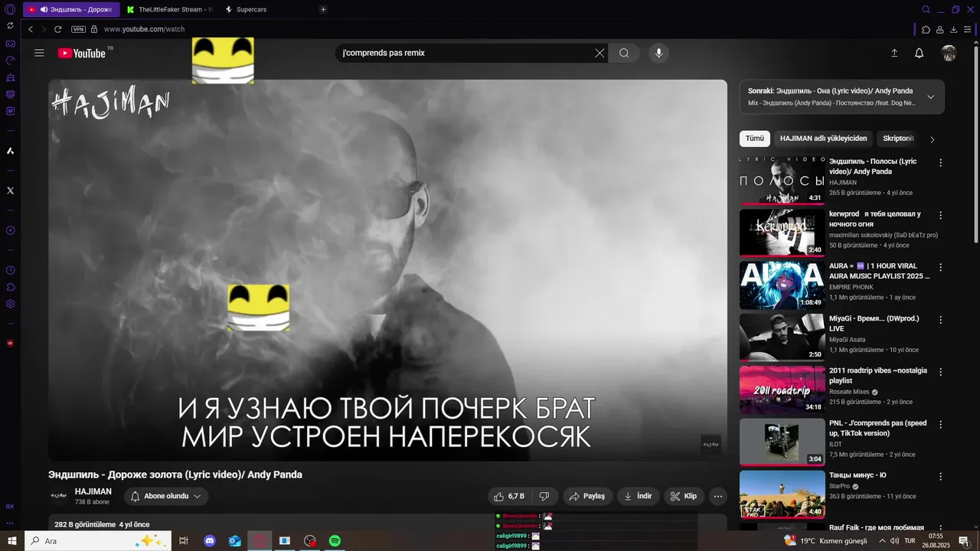Select the Tümü filter chip
980x551 pixels.
[x=755, y=139]
